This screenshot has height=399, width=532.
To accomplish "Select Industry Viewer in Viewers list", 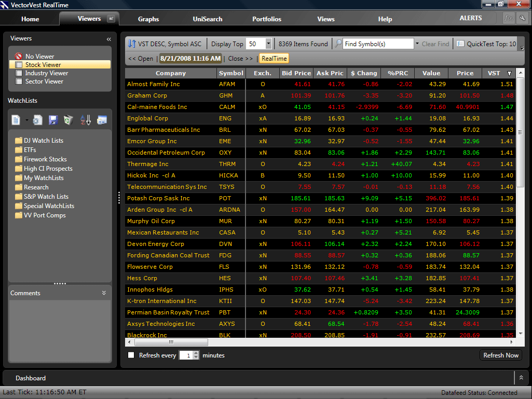I will 46,73.
